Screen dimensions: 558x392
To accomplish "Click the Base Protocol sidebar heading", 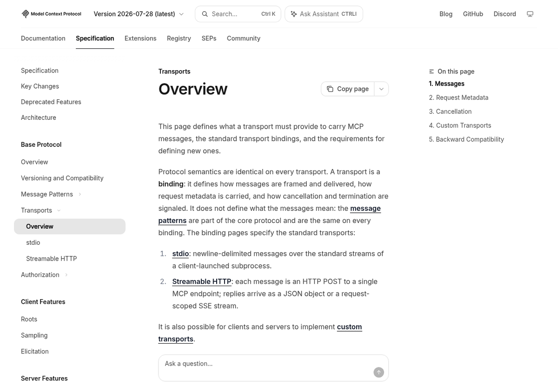I will click(x=41, y=144).
